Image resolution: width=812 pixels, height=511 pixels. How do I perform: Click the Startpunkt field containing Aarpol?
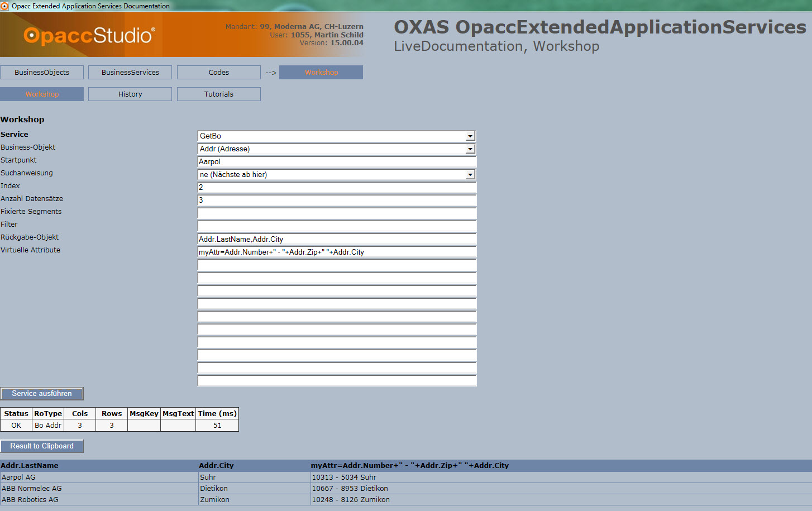coord(337,162)
